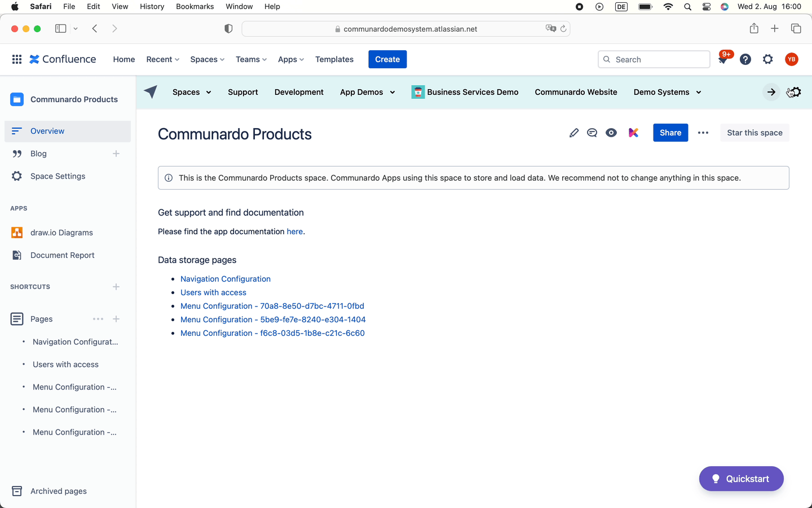This screenshot has height=508, width=812.
Task: Expand Spaces menu in navigation bar
Action: (192, 92)
